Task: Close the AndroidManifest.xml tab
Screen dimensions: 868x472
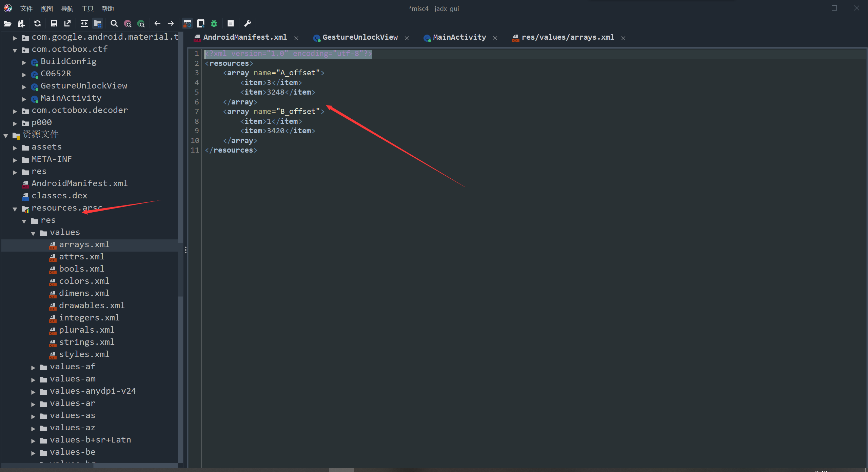Action: pos(296,38)
